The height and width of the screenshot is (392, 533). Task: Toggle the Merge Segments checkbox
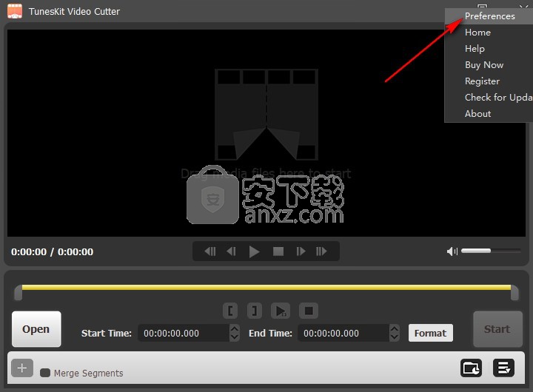click(x=45, y=373)
